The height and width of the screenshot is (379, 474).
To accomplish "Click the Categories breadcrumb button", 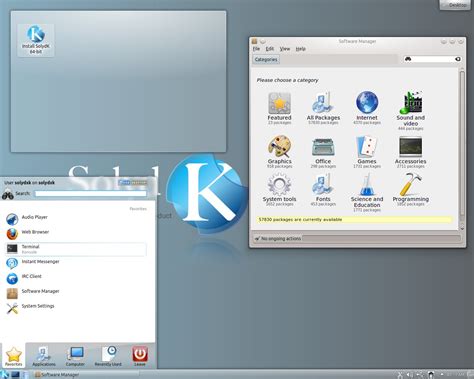I will coord(266,59).
